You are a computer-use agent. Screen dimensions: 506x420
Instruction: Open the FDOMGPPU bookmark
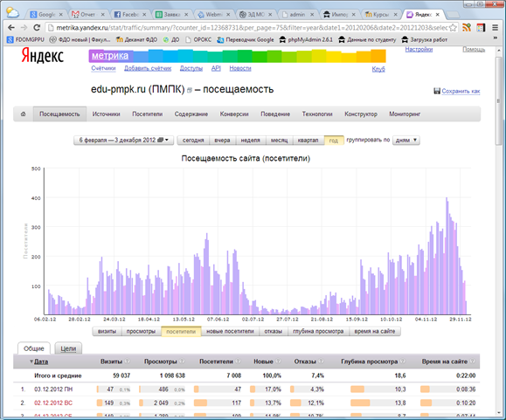[25, 39]
